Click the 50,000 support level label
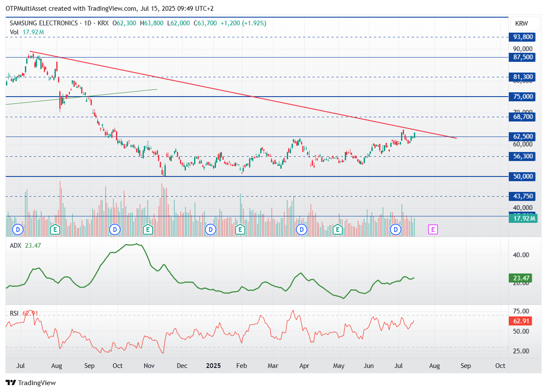 click(x=523, y=176)
